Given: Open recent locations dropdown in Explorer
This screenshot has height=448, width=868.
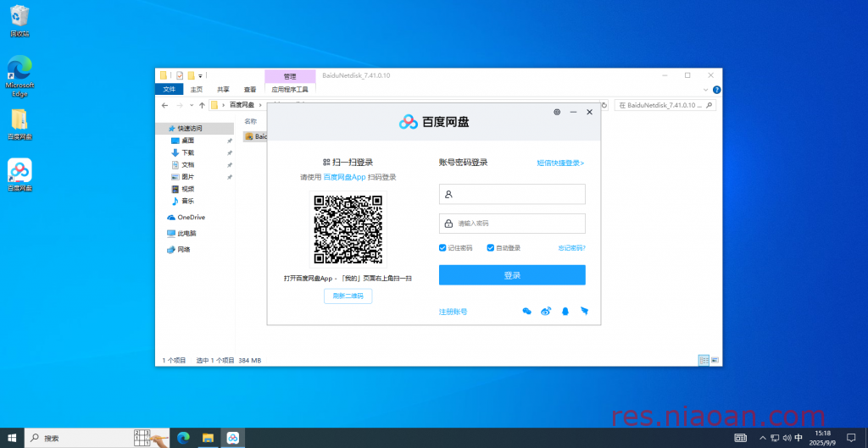Looking at the screenshot, I should [x=192, y=105].
